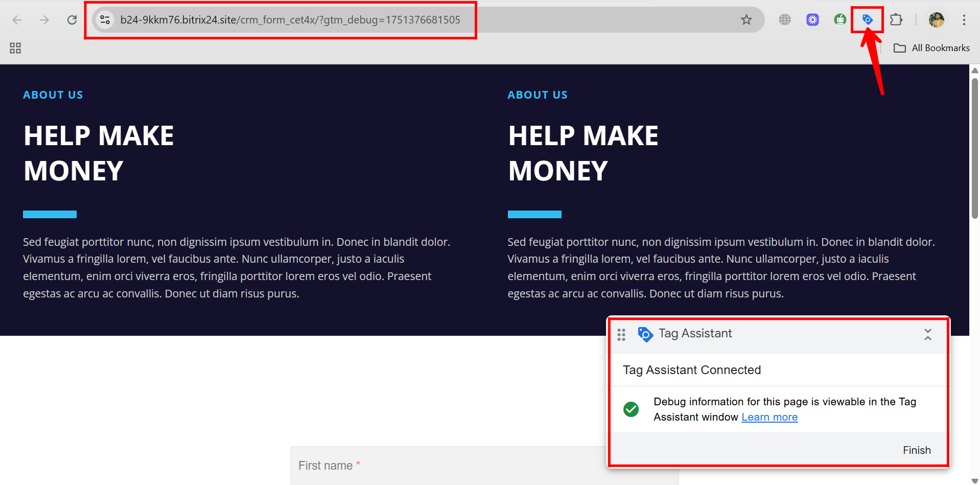Bookmark this page with the star
This screenshot has width=980, height=485.
746,20
